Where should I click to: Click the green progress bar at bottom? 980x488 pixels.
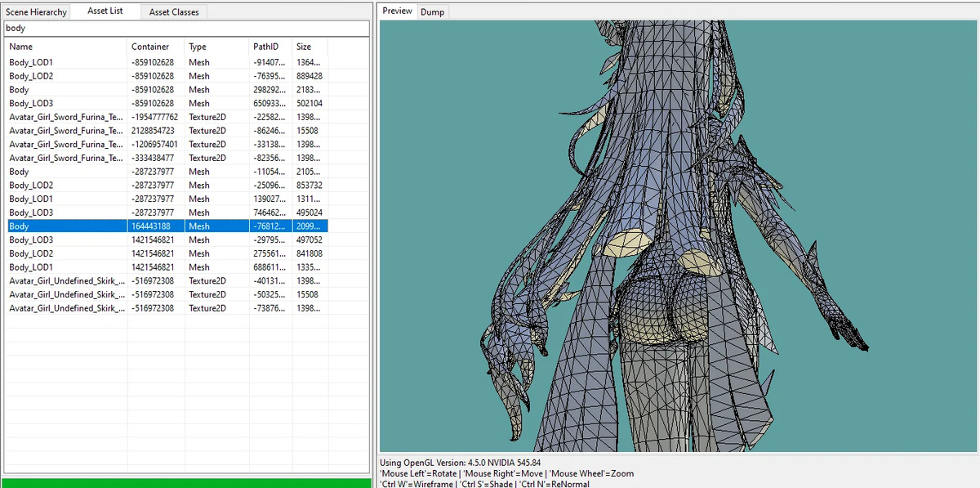186,482
